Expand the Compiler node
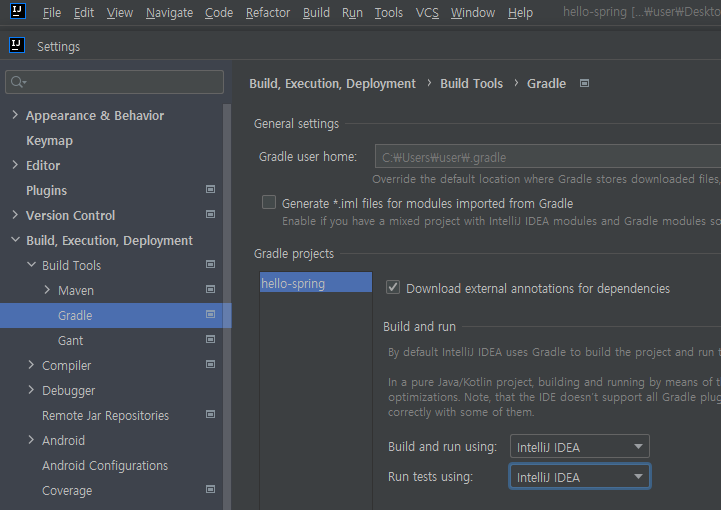This screenshot has width=721, height=510. (31, 365)
